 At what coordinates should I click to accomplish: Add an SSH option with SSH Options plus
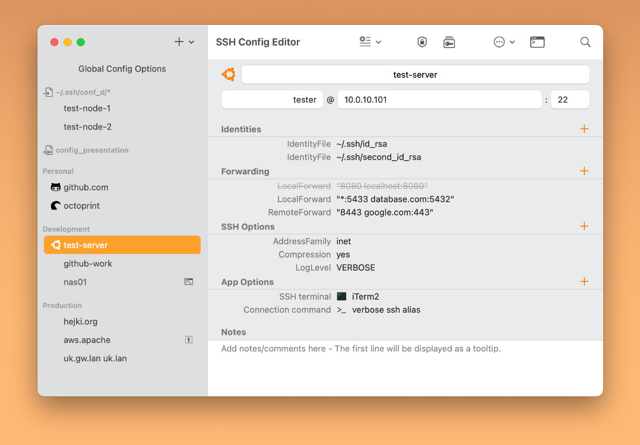click(584, 226)
